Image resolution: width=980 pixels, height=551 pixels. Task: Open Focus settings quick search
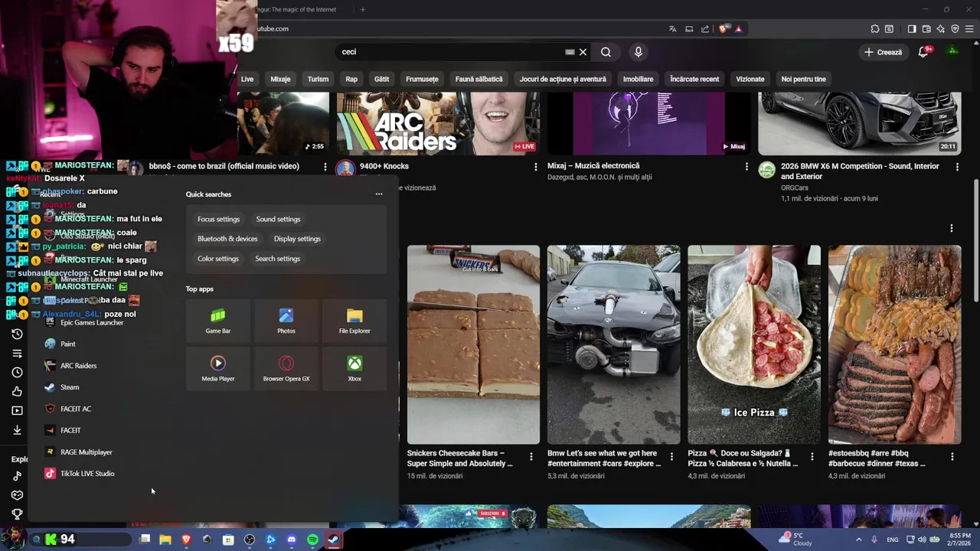click(218, 220)
